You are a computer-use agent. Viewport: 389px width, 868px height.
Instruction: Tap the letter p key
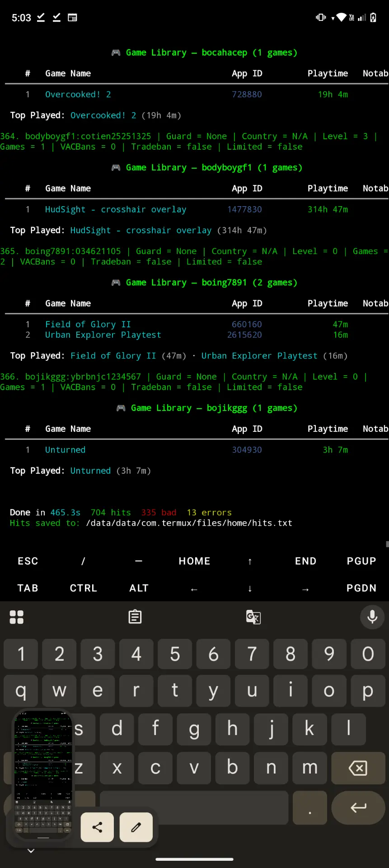[368, 691]
